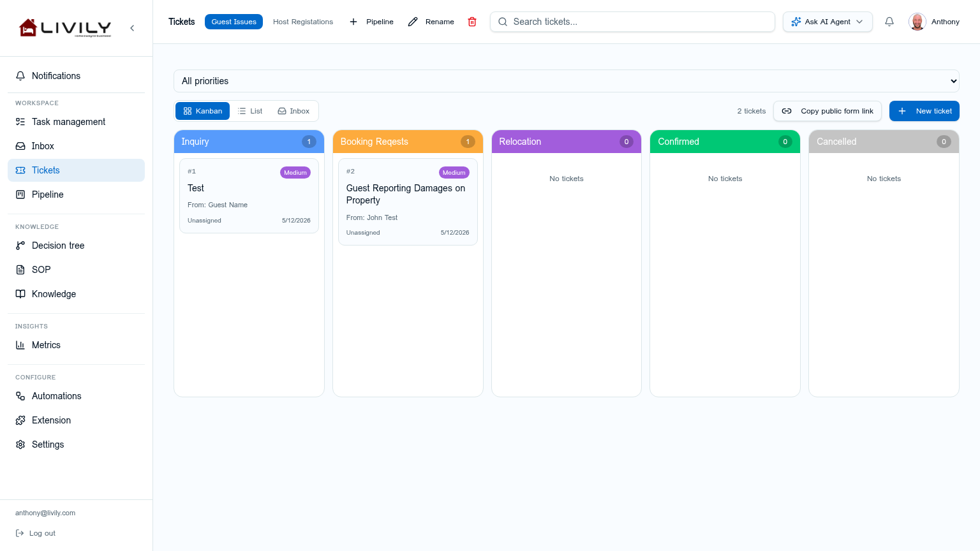
Task: Open the Decision tree page
Action: coord(76,246)
